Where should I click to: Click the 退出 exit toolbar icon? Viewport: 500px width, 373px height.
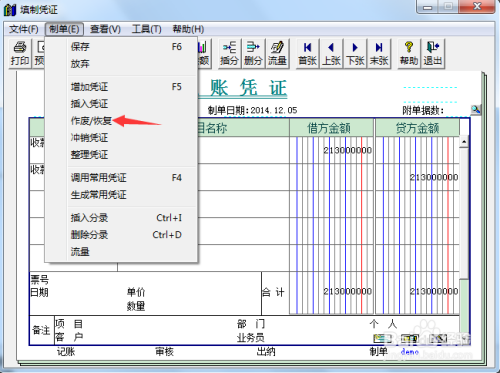coord(433,53)
